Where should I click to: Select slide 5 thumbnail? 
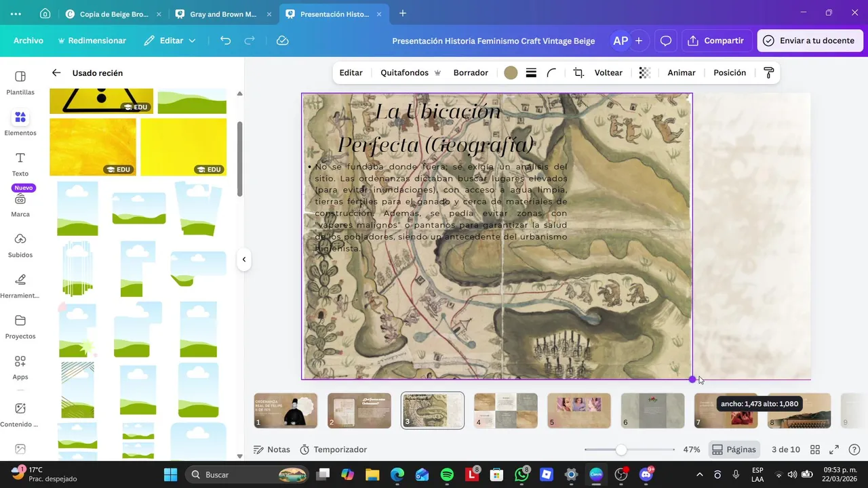(579, 410)
